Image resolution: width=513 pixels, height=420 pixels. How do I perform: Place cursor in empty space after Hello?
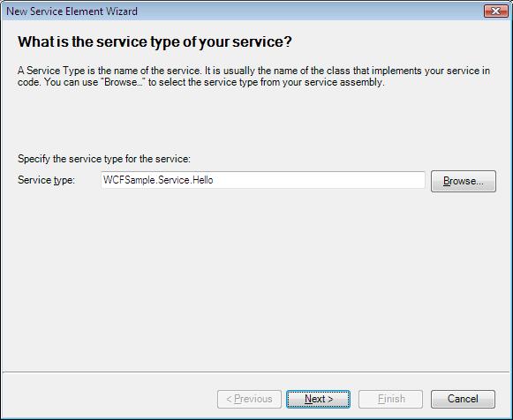coord(317,180)
